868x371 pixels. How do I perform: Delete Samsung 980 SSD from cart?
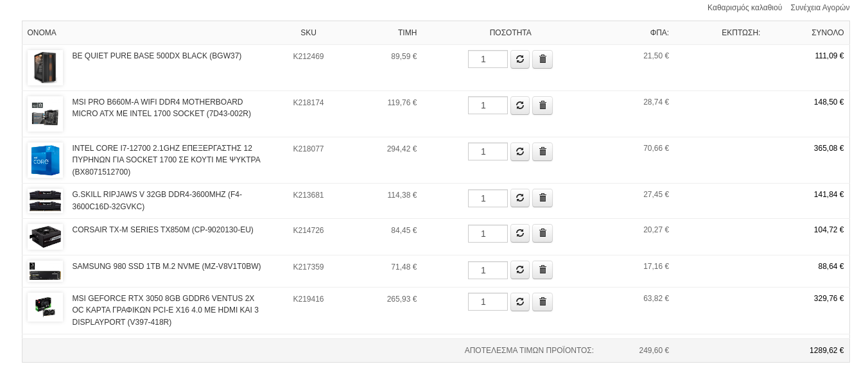click(x=542, y=270)
